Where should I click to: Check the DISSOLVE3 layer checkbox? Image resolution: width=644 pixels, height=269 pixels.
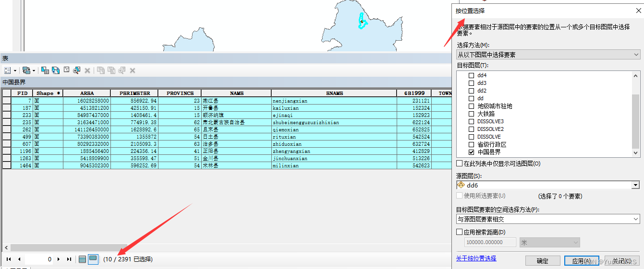(x=471, y=121)
